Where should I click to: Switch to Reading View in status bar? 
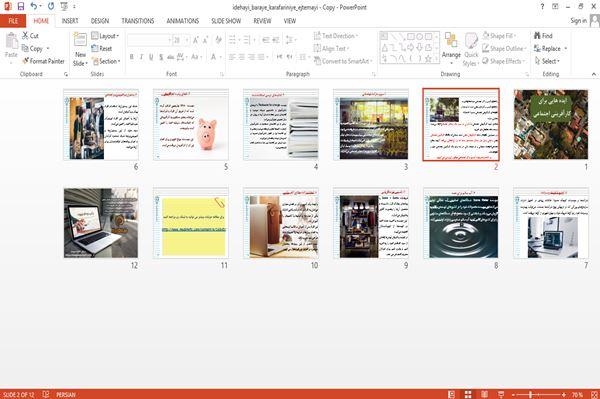484,394
